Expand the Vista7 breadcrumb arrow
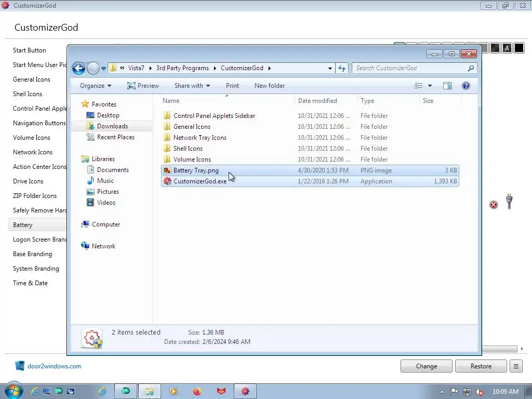The width and height of the screenshot is (532, 399). pyautogui.click(x=150, y=68)
